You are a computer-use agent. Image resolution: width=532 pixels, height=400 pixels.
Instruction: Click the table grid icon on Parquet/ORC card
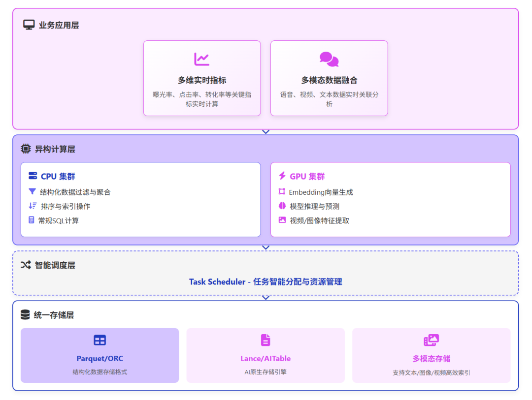point(100,339)
